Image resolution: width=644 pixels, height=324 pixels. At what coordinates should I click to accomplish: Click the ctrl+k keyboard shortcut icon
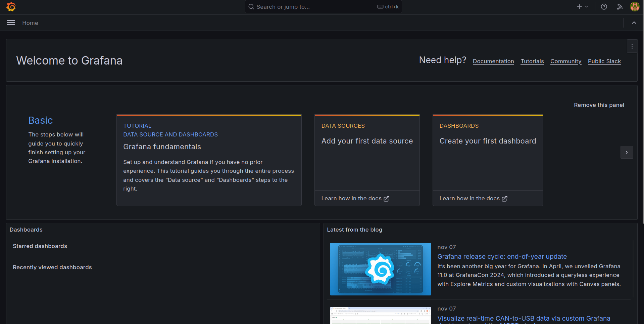[380, 7]
